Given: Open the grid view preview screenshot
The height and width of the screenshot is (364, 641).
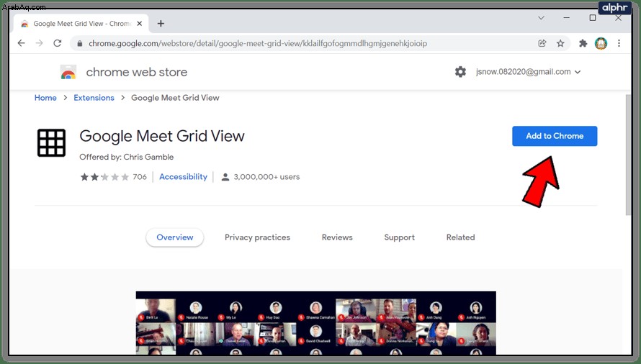Looking at the screenshot, I should pyautogui.click(x=315, y=323).
